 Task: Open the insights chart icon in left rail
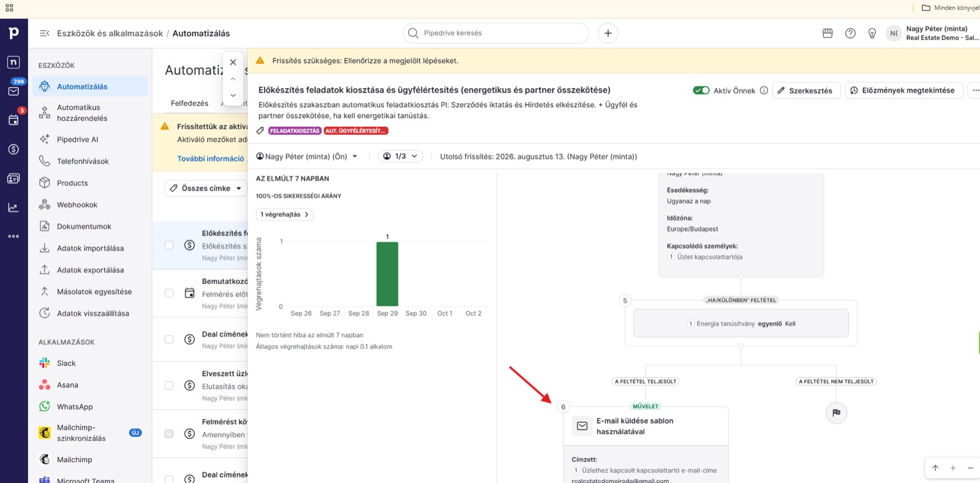(13, 208)
